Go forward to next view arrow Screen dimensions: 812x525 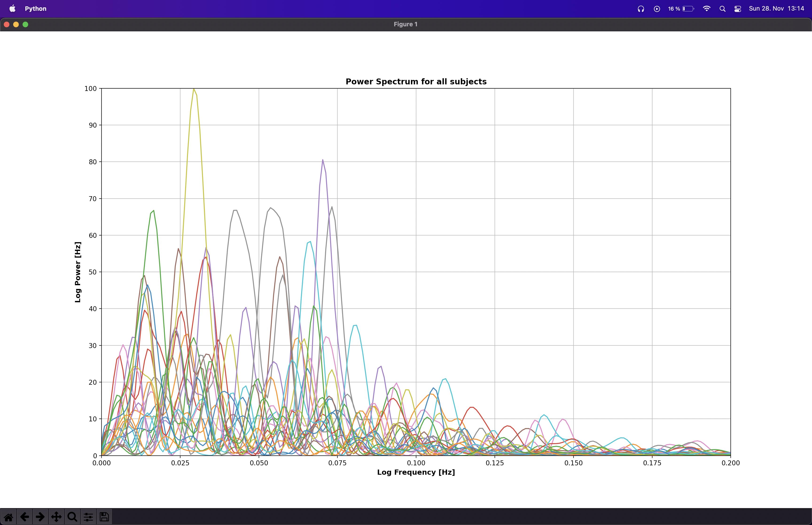(x=40, y=517)
